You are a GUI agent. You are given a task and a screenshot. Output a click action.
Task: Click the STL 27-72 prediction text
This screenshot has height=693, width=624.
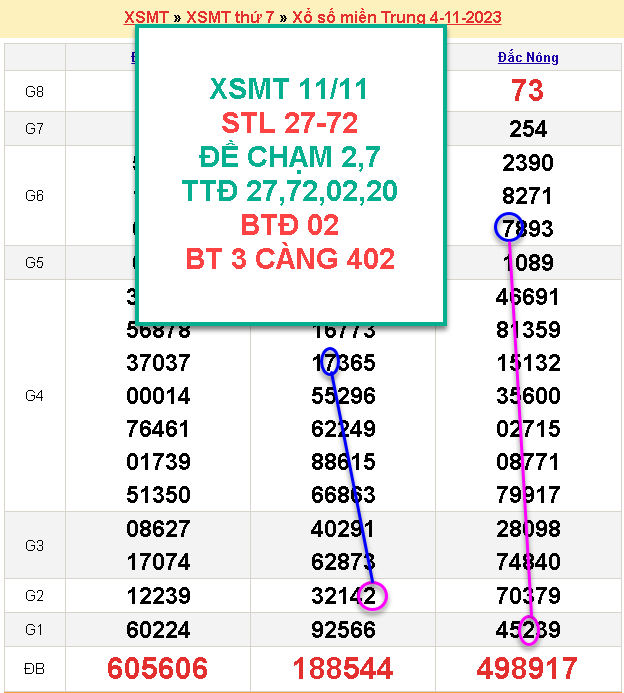point(289,124)
